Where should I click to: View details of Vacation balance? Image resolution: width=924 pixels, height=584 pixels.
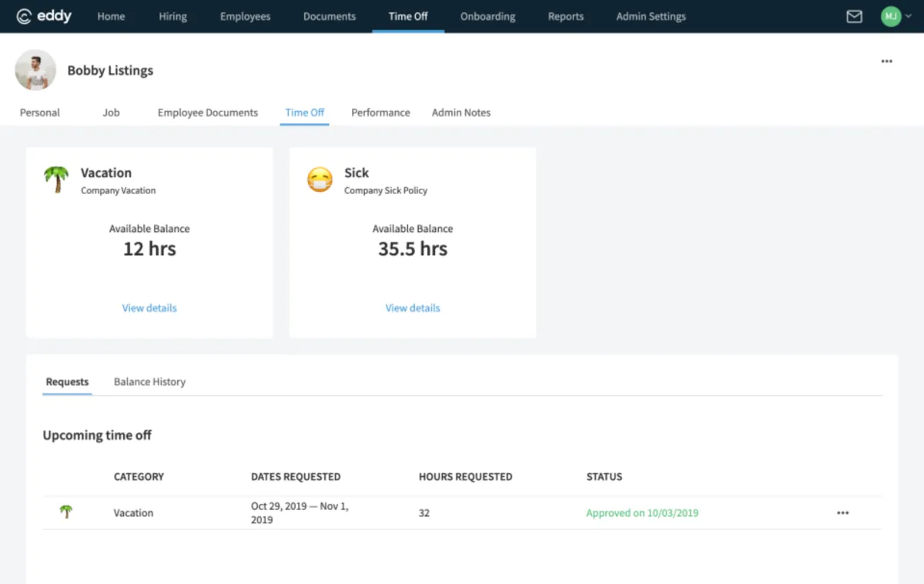[x=149, y=308]
